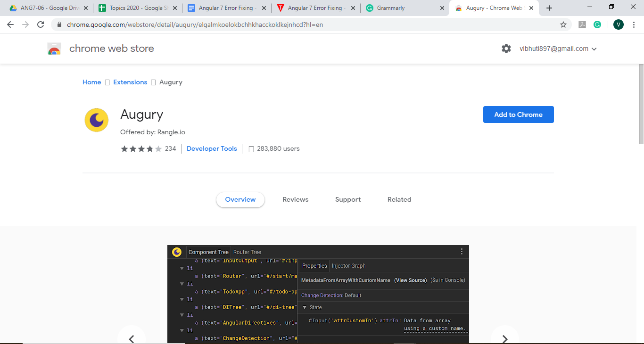
Task: Click the star rating of Augury
Action: 141,149
